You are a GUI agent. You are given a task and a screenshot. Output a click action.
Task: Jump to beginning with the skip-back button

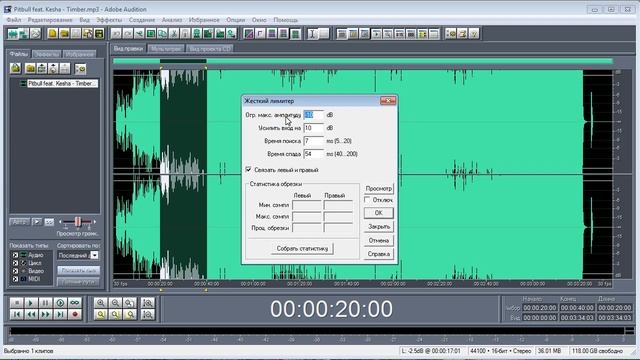16,314
